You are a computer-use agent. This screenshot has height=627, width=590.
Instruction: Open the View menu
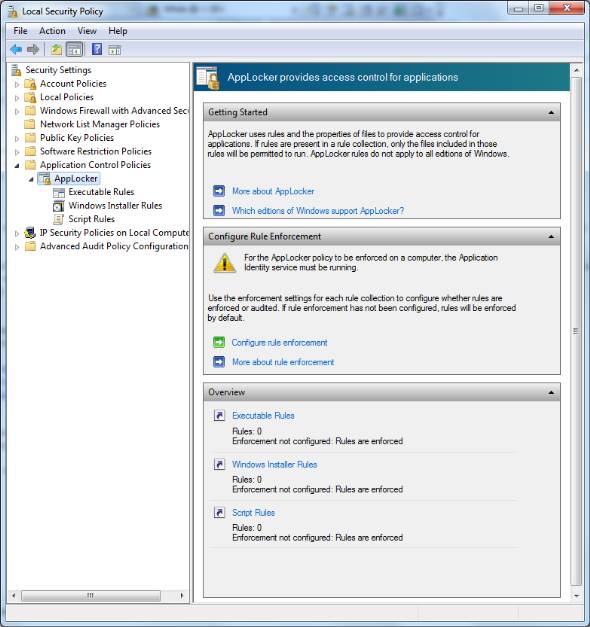[x=87, y=31]
